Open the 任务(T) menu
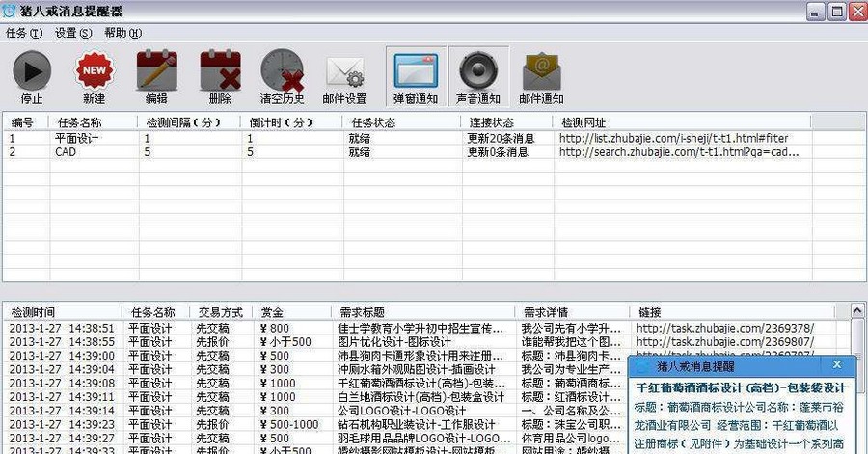Image resolution: width=868 pixels, height=454 pixels. (24, 33)
